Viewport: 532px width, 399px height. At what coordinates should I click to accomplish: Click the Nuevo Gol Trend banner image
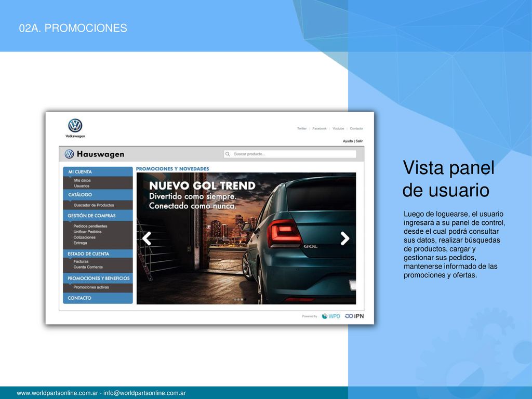point(246,238)
